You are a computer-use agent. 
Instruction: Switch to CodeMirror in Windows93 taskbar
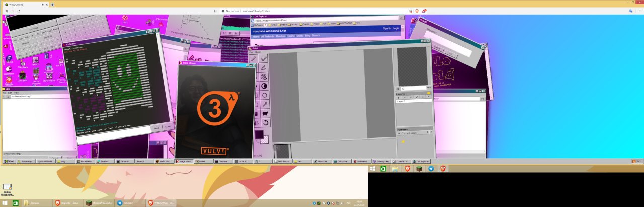point(401,161)
